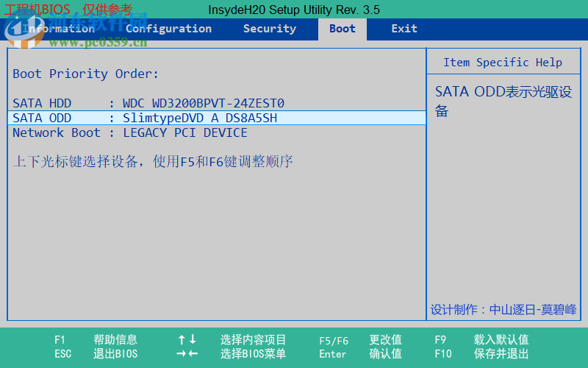Click up/down arrows select item icon

click(187, 339)
